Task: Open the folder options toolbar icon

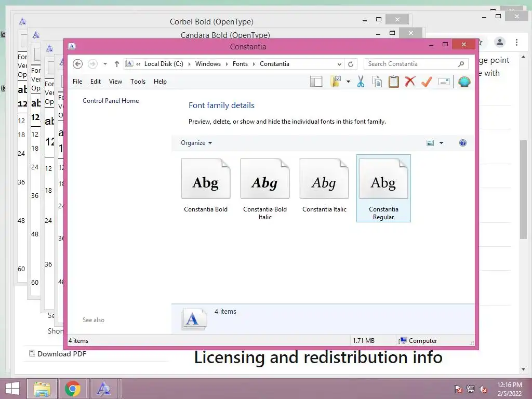Action: pos(336,82)
